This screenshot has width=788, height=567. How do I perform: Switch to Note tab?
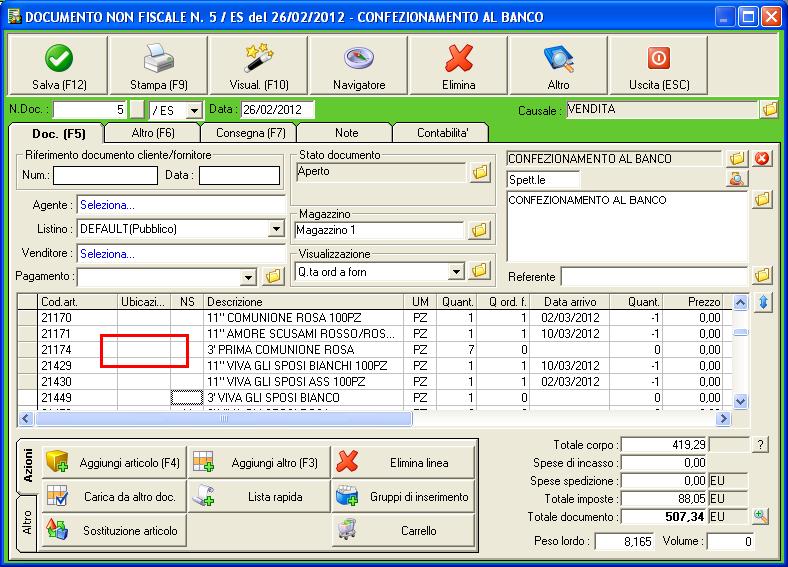click(x=346, y=133)
